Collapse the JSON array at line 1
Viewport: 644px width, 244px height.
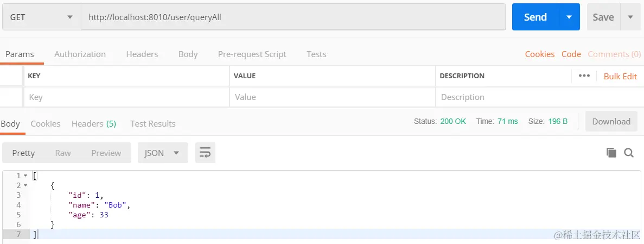pos(25,176)
